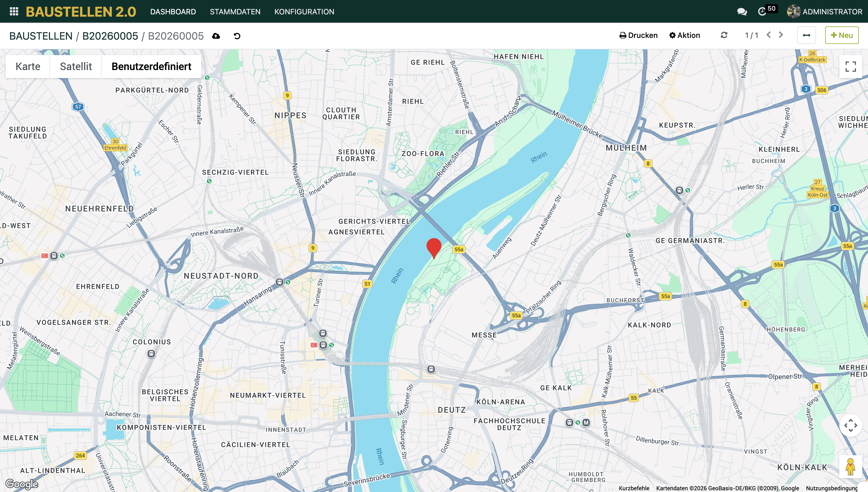Click the cloud save icon
Viewport: 868px width, 492px height.
click(216, 36)
